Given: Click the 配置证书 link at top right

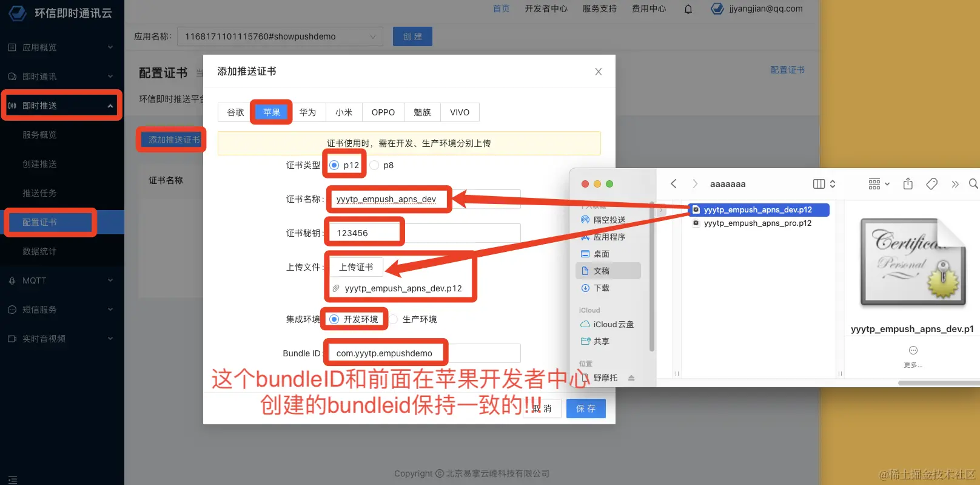Looking at the screenshot, I should 788,70.
